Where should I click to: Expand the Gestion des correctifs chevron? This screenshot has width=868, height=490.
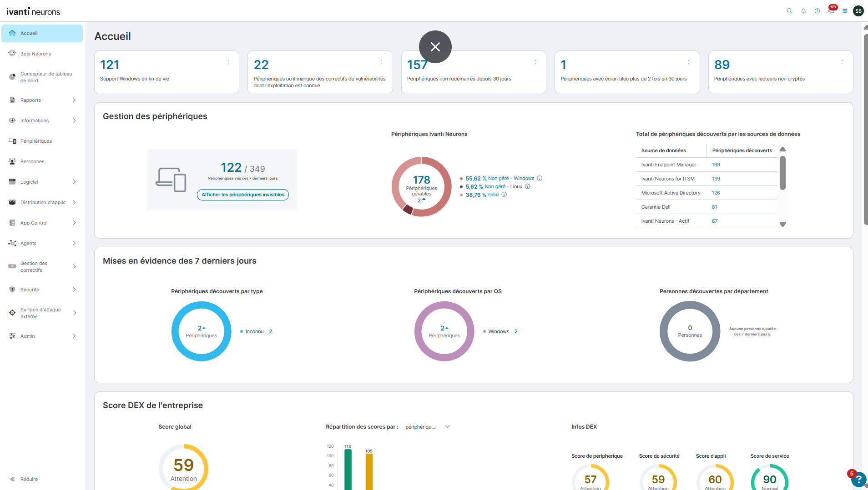pyautogui.click(x=74, y=266)
